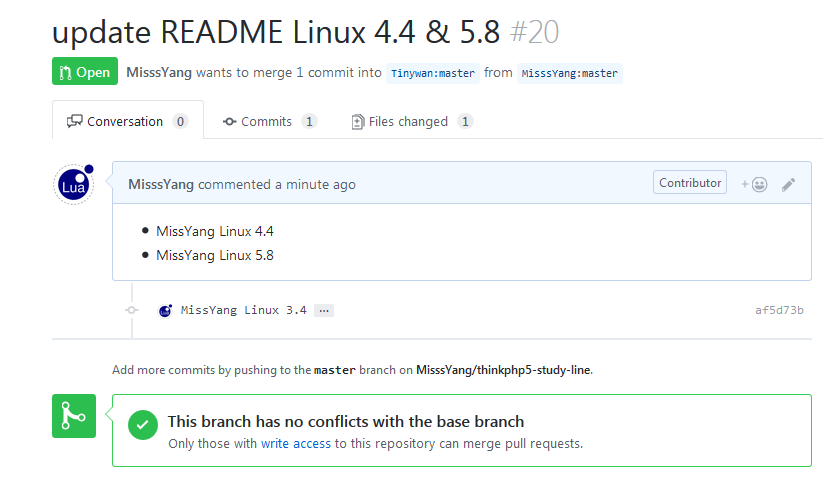The image size is (823, 477).
Task: Click the pull request title text
Action: 276,33
